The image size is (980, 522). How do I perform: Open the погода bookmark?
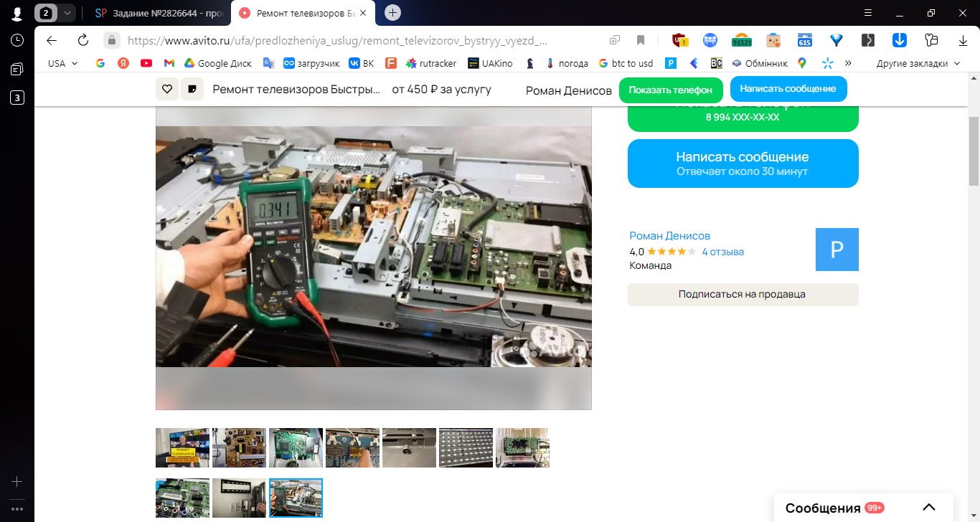tap(567, 63)
